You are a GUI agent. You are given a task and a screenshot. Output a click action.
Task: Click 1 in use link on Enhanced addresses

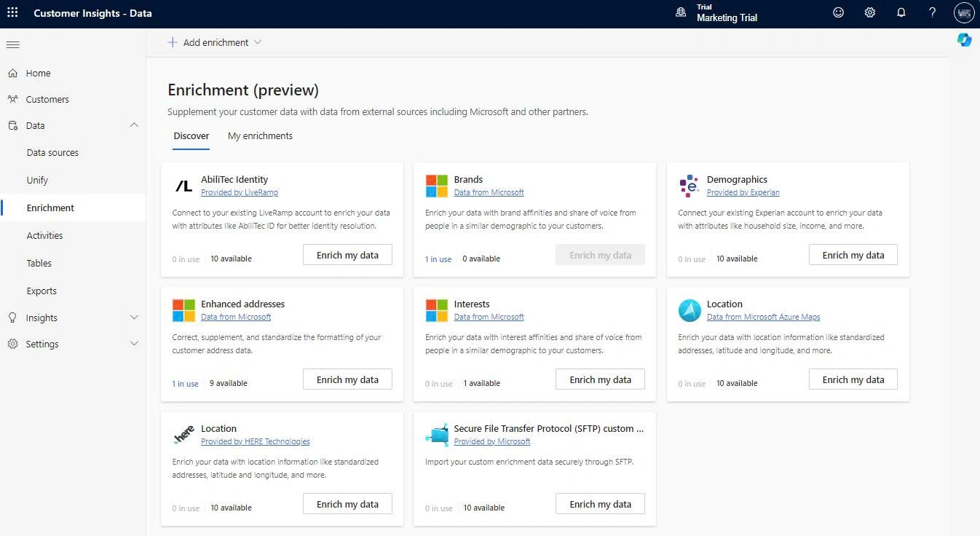[x=186, y=384]
